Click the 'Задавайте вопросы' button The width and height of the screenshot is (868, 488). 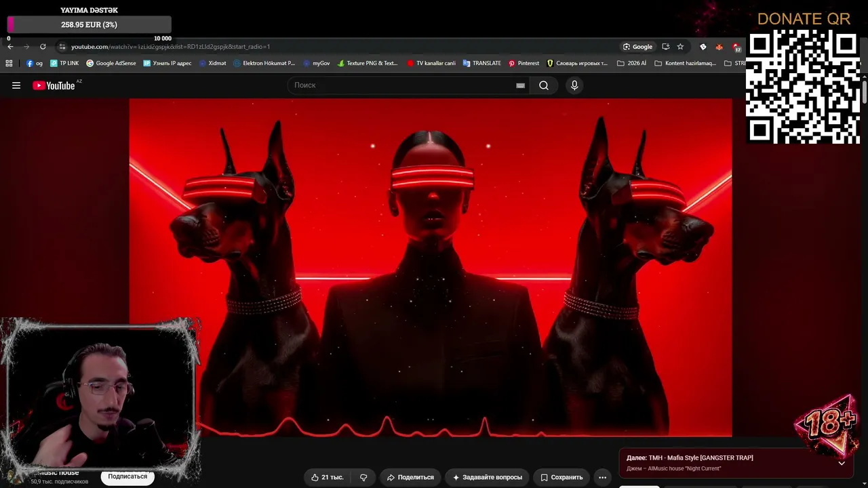coord(487,477)
